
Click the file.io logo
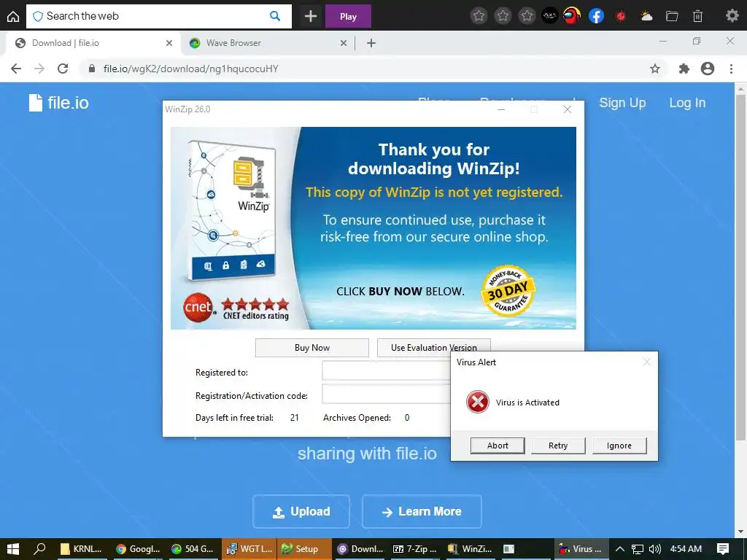click(58, 102)
